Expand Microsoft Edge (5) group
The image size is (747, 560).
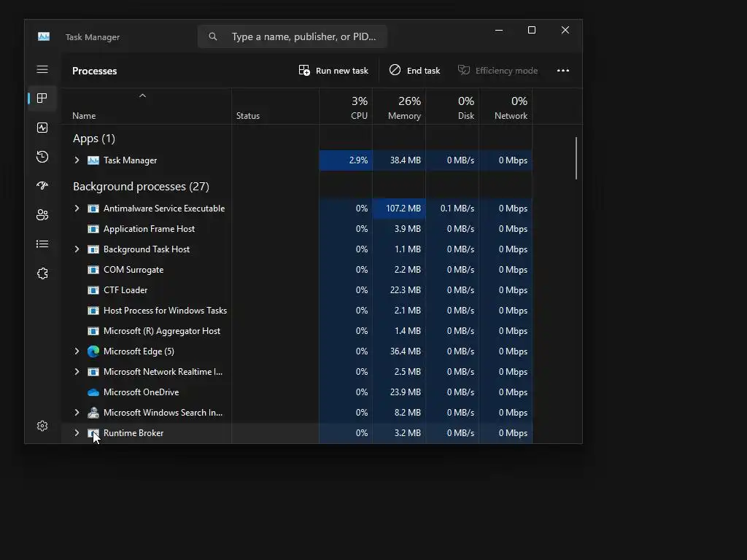click(x=77, y=351)
